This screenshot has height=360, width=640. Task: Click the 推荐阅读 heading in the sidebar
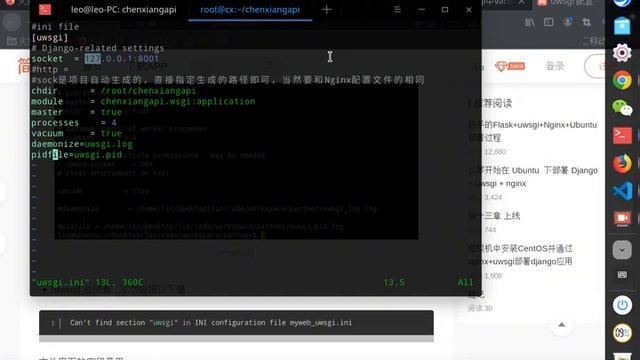click(493, 103)
